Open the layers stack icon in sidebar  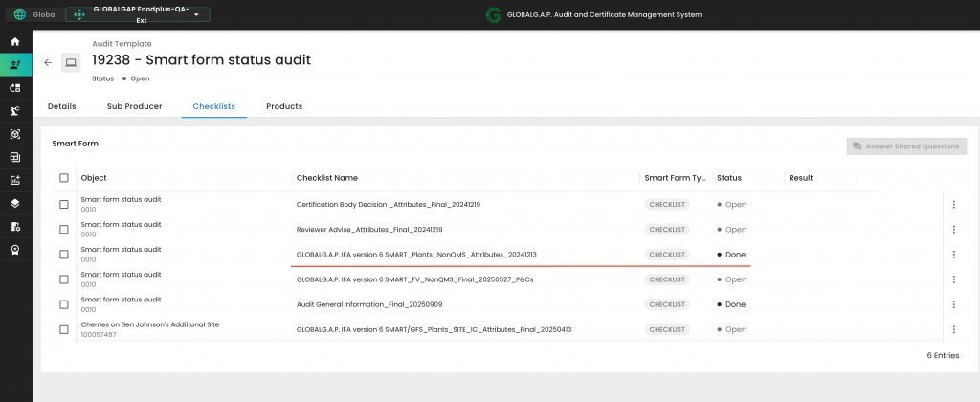(14, 203)
